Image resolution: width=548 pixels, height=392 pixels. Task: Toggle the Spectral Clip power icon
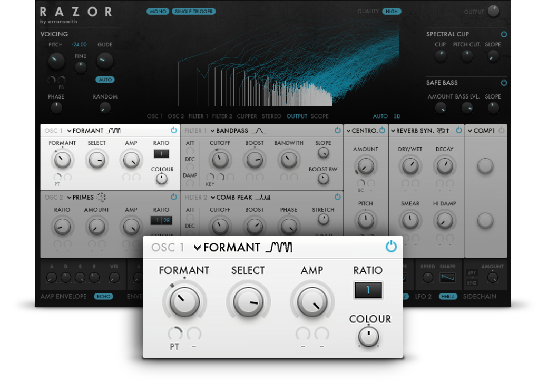coord(504,34)
